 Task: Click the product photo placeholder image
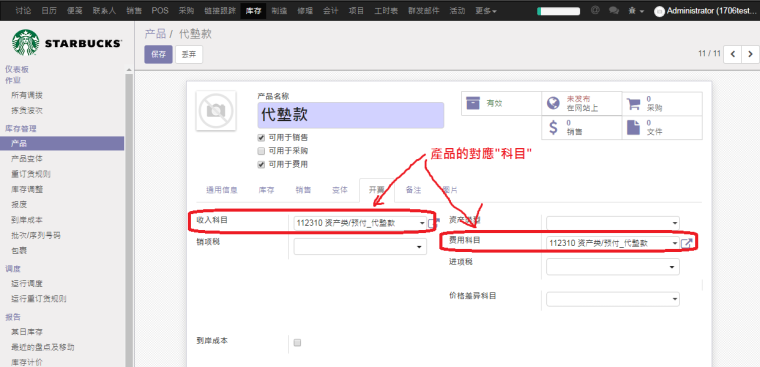click(x=216, y=111)
